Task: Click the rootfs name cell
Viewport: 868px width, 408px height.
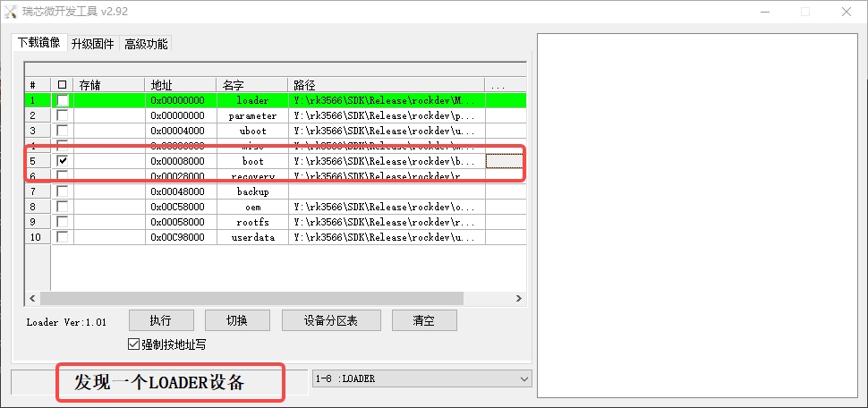Action: click(x=252, y=222)
